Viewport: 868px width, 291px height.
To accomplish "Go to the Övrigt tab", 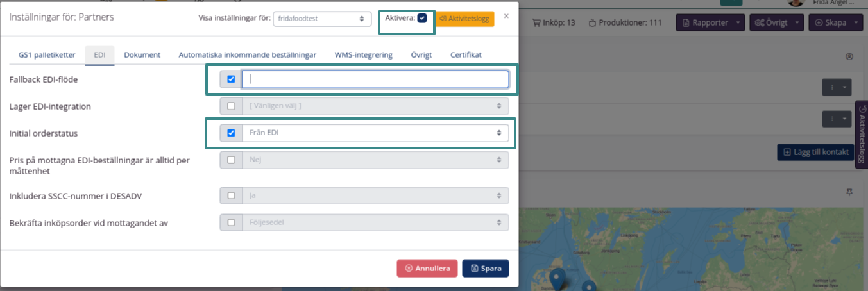I will click(421, 55).
